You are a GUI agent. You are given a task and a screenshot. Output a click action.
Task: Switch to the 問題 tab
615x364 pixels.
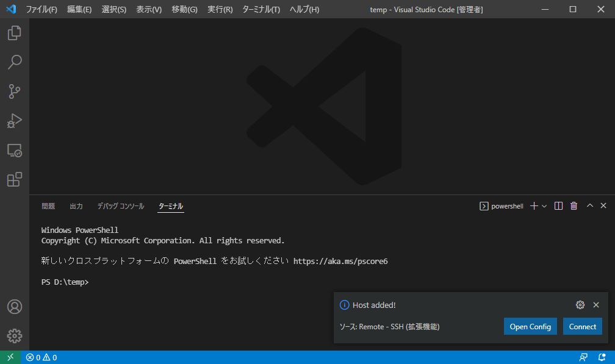(48, 206)
